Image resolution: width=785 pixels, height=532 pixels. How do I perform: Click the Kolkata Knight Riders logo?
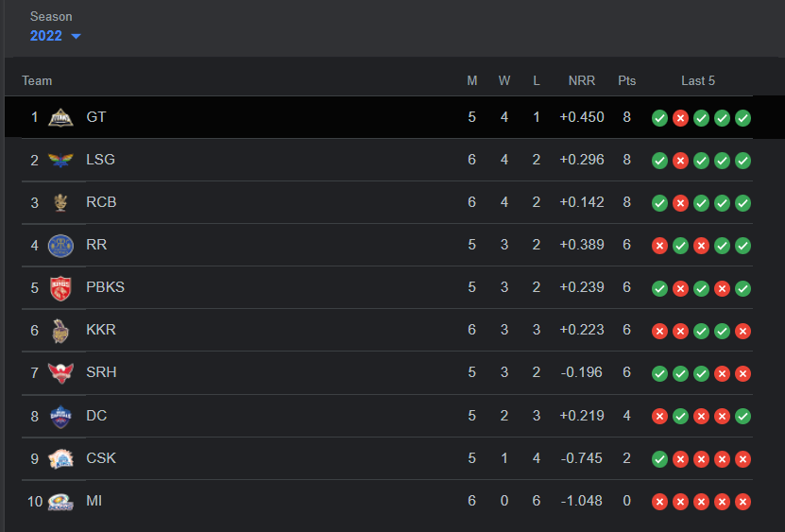[60, 331]
